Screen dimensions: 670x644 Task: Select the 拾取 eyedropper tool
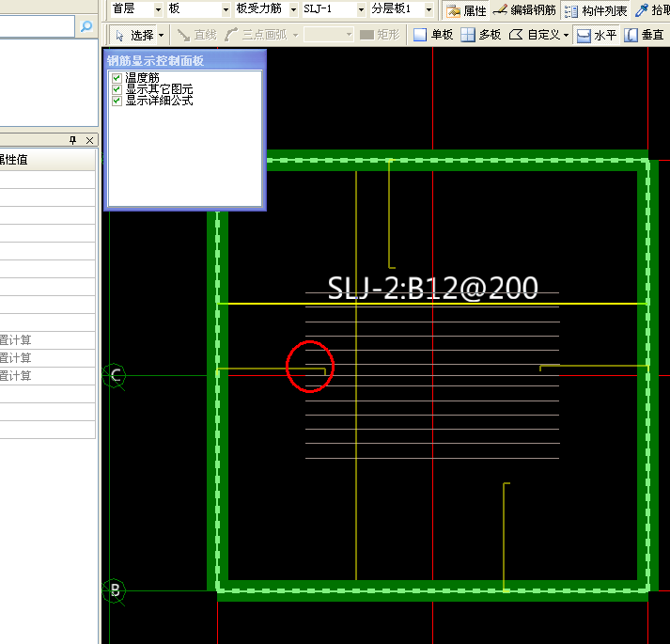[651, 10]
